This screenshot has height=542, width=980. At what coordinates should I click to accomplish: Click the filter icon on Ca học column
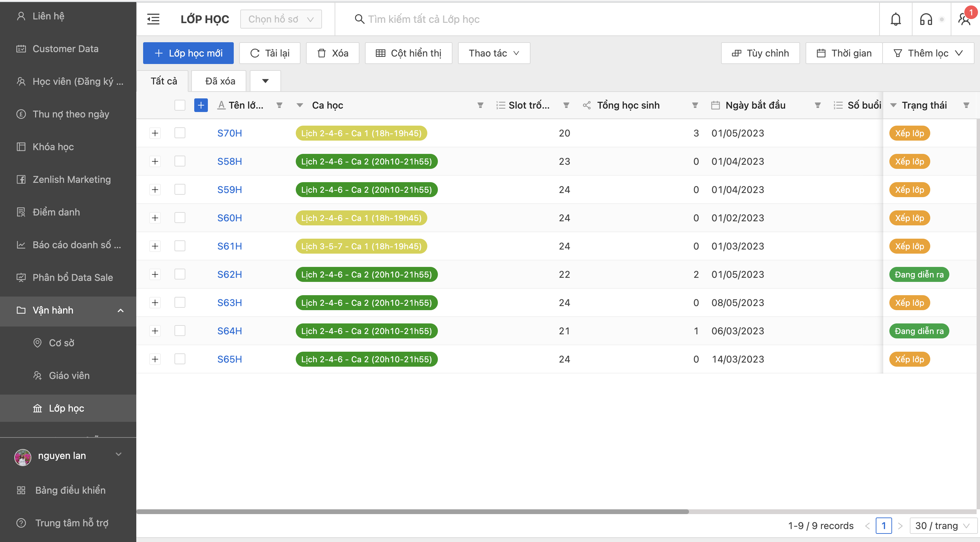[480, 105]
